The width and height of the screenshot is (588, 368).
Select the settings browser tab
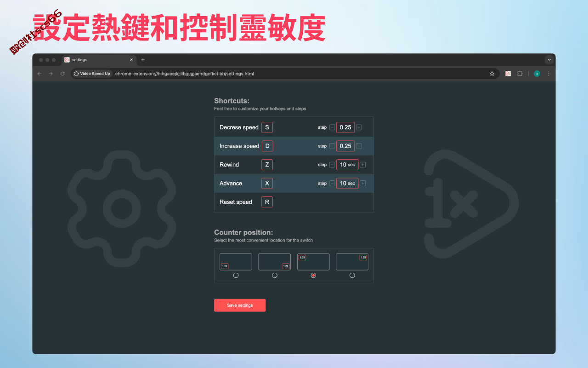[99, 60]
